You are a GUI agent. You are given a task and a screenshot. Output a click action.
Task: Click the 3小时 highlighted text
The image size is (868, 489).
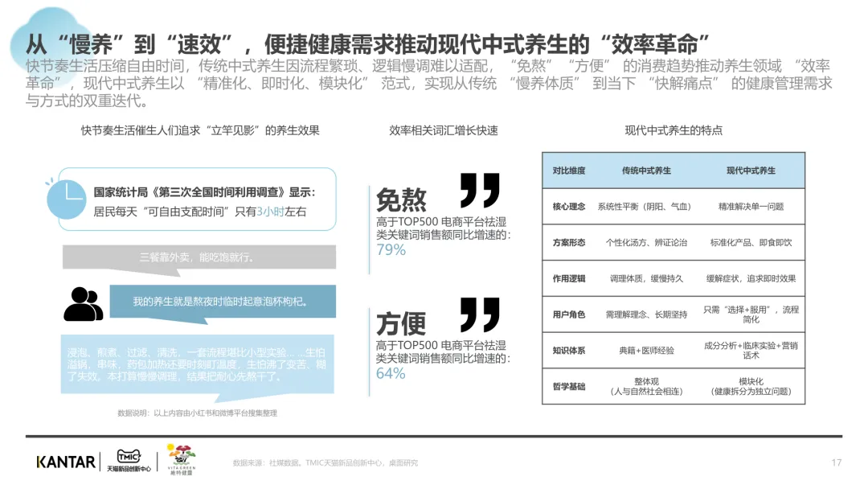(270, 212)
